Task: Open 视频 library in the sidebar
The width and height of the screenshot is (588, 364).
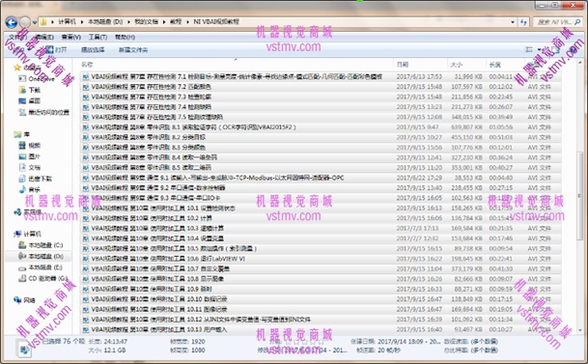Action: coord(30,146)
